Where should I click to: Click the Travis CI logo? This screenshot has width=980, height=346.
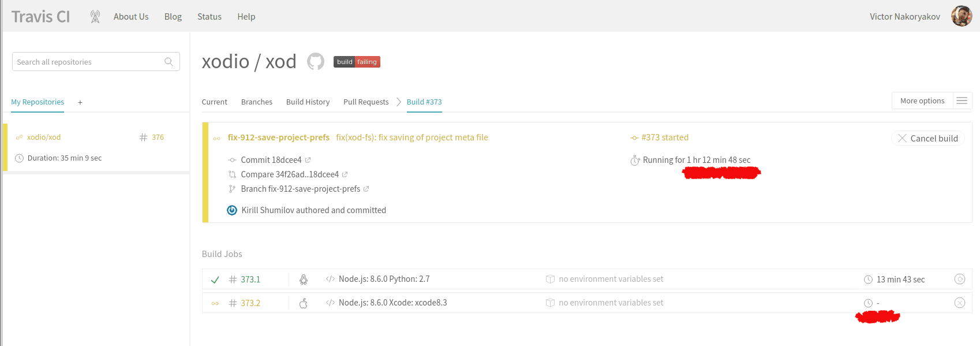coord(40,17)
